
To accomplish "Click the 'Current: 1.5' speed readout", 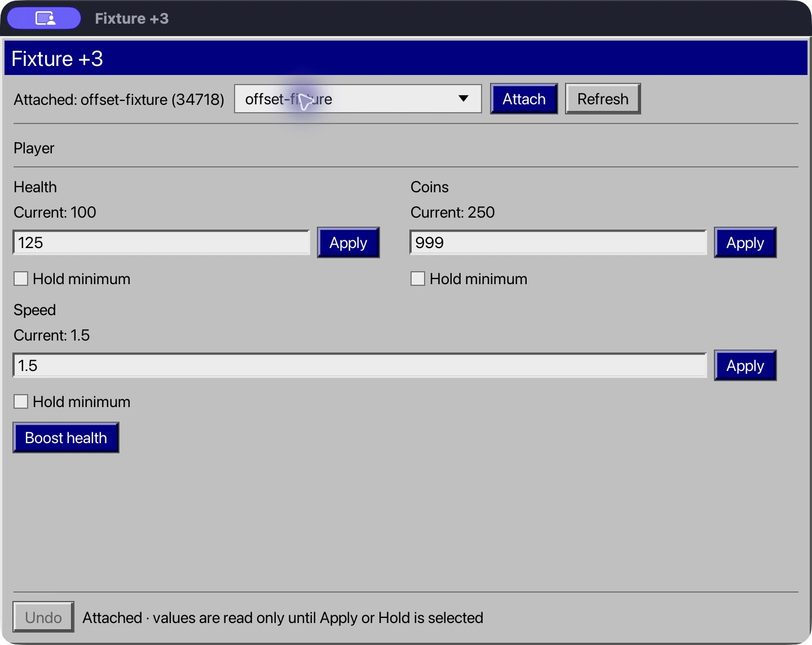I will click(51, 335).
